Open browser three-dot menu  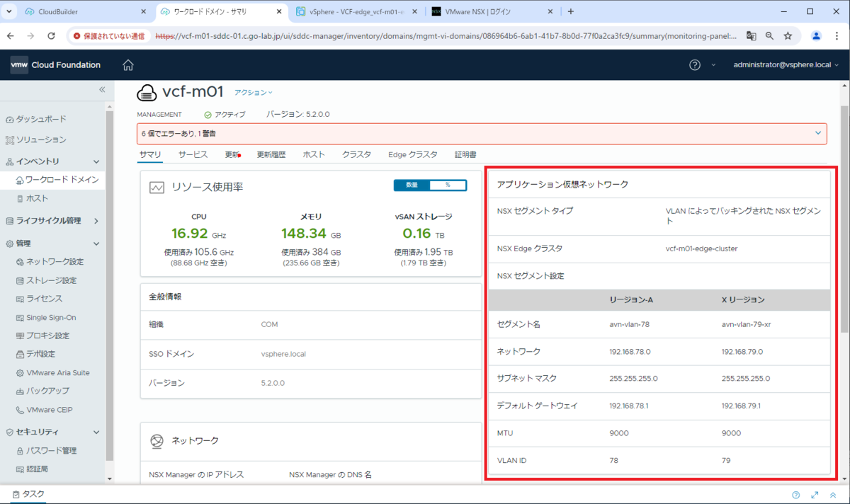pos(837,35)
